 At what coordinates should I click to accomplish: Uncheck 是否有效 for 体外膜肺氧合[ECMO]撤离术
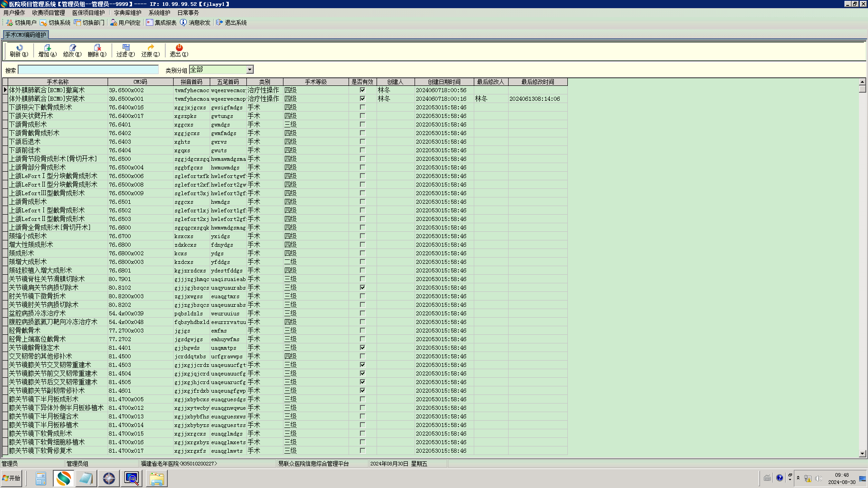[x=362, y=90]
